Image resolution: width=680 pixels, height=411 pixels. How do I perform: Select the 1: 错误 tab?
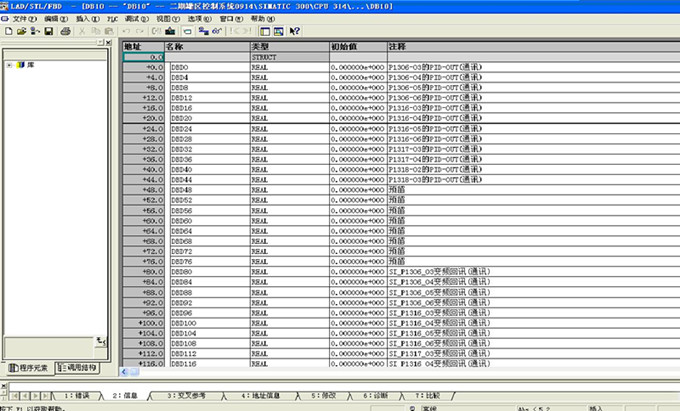[x=76, y=396]
